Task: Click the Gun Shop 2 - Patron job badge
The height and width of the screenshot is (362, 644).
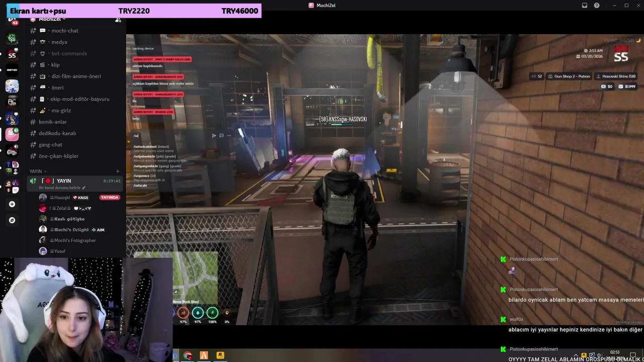Action: (568, 76)
